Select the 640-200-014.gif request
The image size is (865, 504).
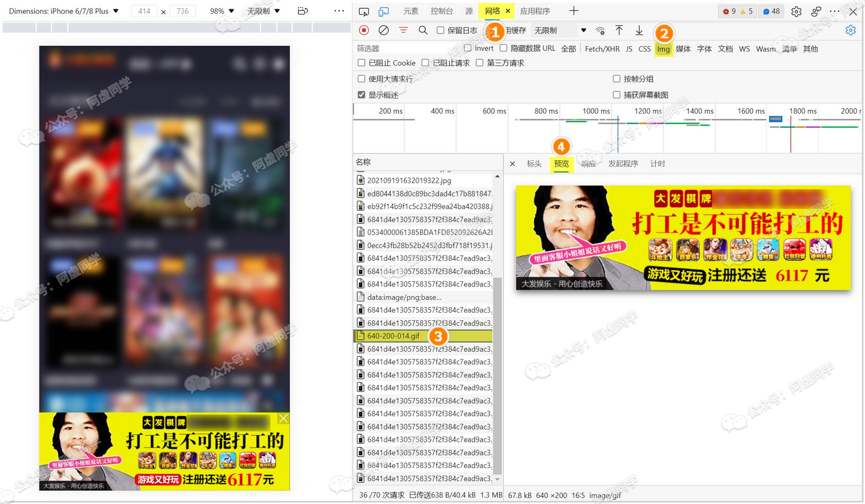click(423, 336)
